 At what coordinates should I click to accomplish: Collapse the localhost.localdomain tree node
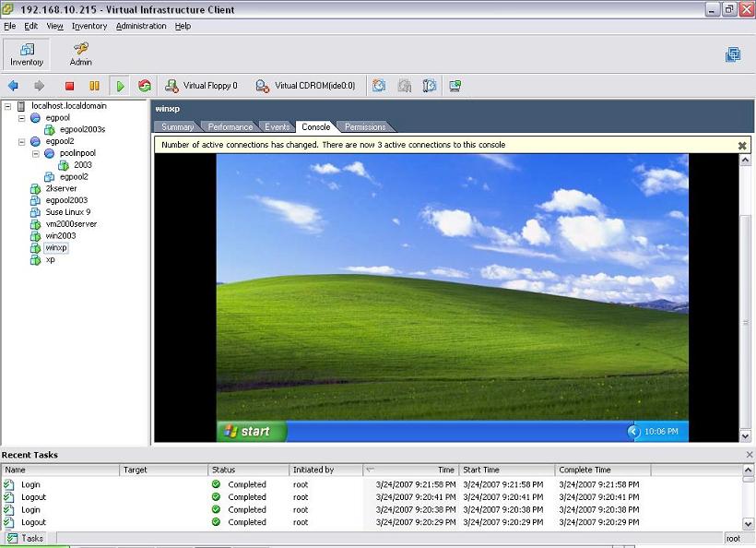click(7, 106)
